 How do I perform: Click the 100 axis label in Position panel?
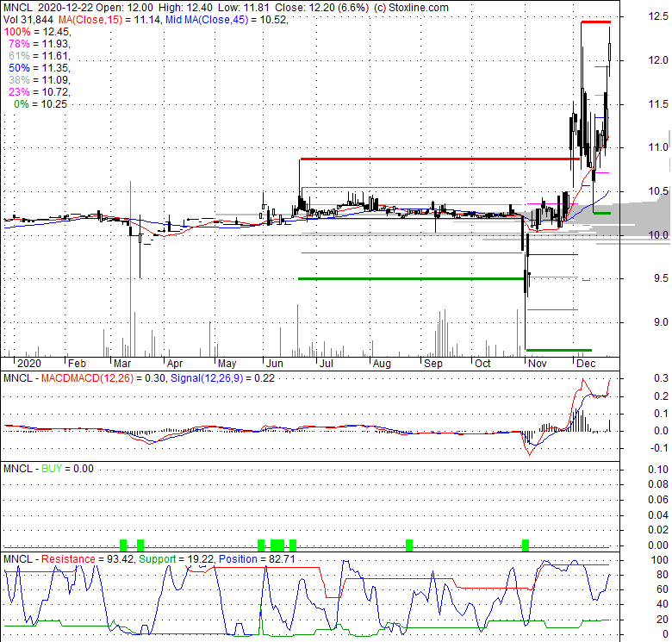[660, 560]
